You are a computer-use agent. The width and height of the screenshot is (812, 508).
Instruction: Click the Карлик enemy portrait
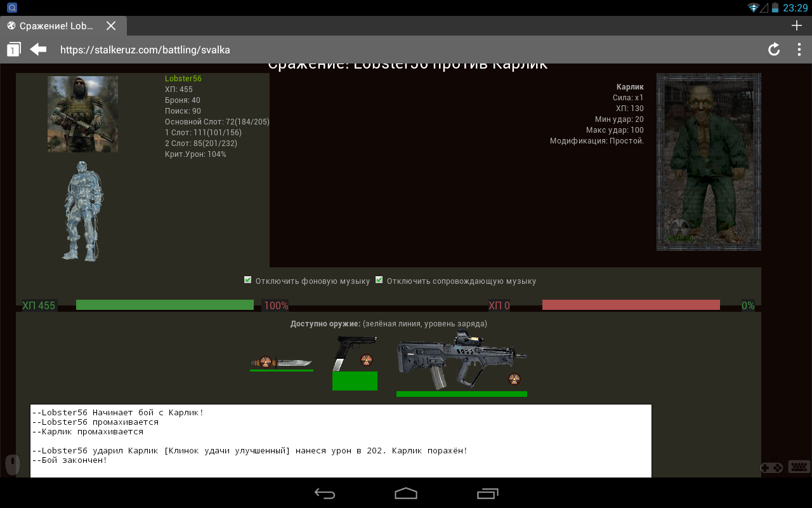pos(709,162)
